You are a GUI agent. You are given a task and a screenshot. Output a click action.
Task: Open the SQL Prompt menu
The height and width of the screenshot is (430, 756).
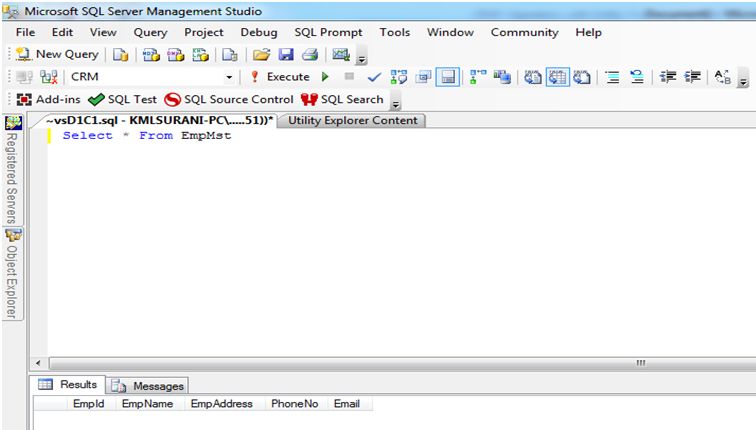(328, 32)
